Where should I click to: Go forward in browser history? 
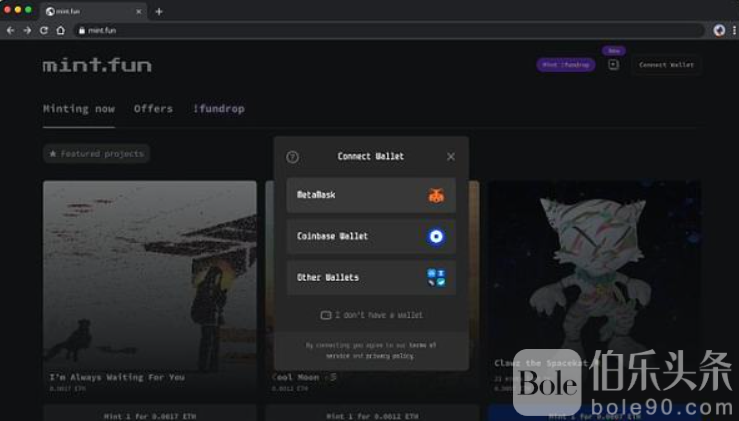point(27,30)
